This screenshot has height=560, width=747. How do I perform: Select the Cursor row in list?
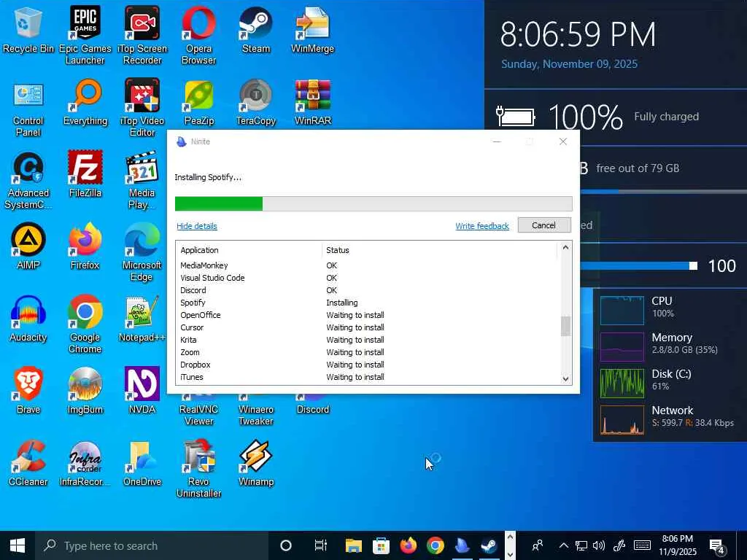tap(368, 327)
